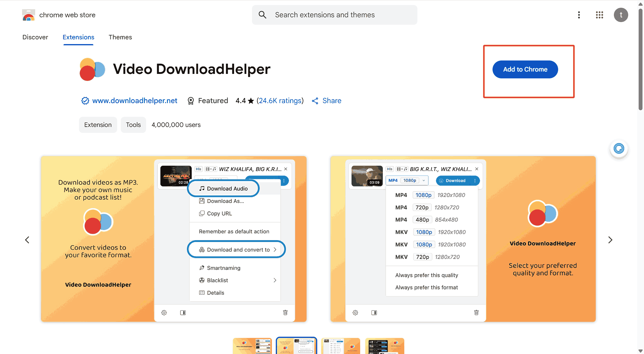The height and width of the screenshot is (354, 644).
Task: Select the first carousel thumbnail
Action: 252,346
